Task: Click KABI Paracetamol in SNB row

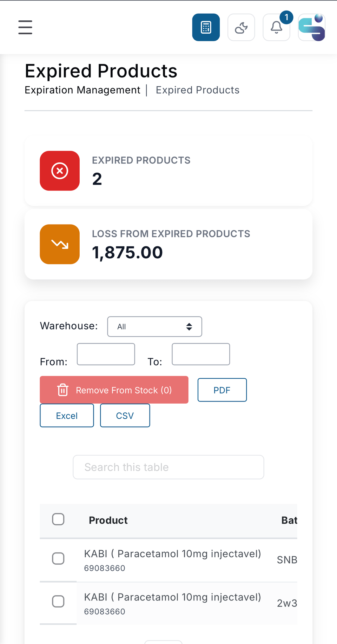Action: [172, 554]
